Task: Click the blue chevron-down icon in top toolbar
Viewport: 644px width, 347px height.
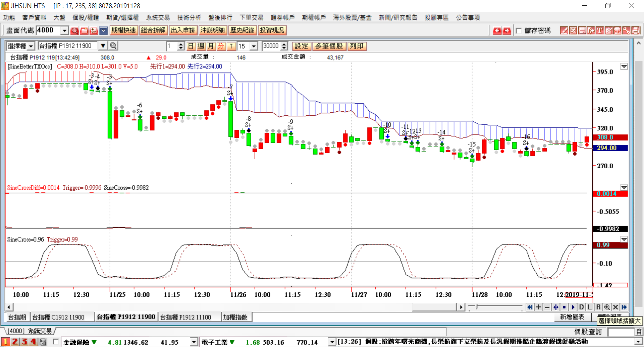Action: (104, 31)
